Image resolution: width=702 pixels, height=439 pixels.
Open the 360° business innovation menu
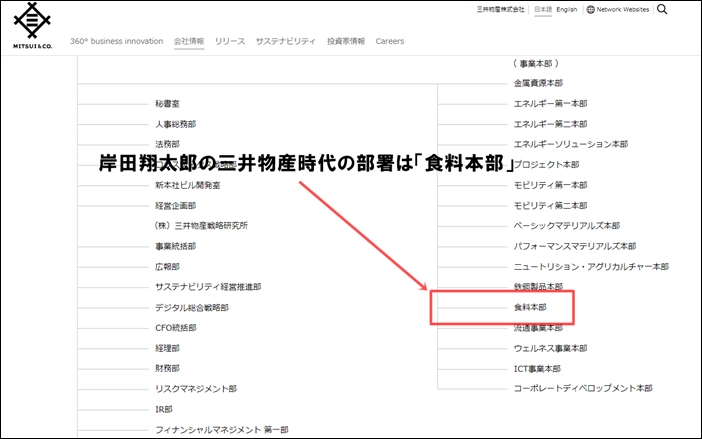click(116, 41)
